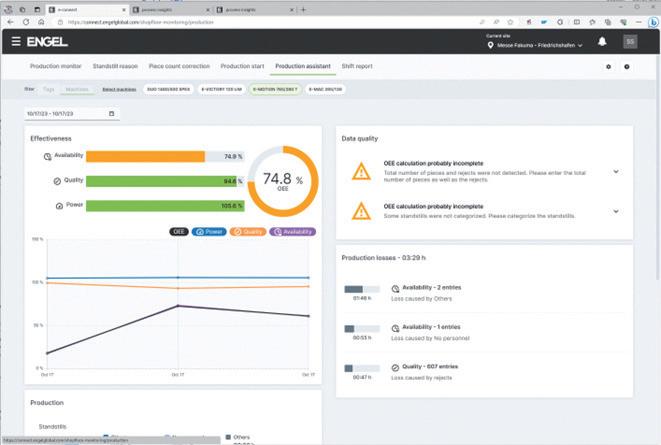The image size is (661, 445).
Task: Toggle the Availability series pill in the chart legend
Action: click(x=293, y=232)
